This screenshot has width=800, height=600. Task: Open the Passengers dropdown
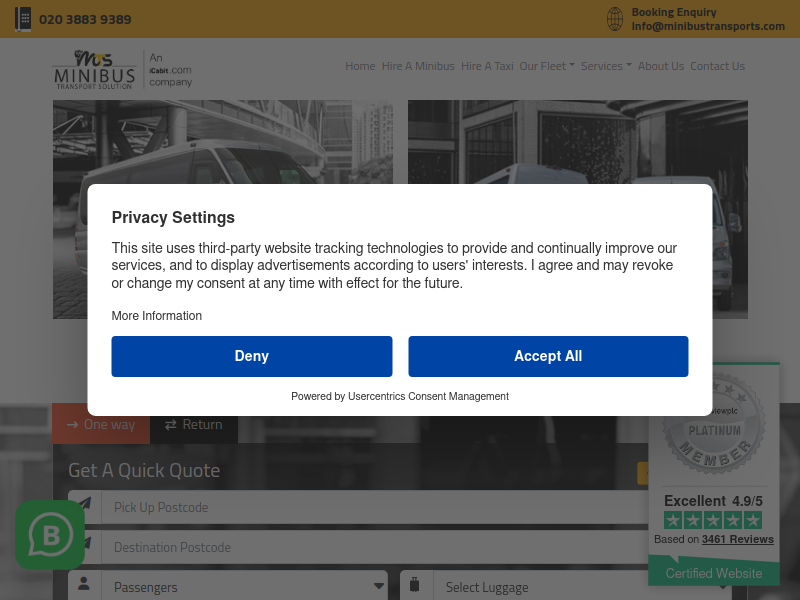click(x=228, y=587)
